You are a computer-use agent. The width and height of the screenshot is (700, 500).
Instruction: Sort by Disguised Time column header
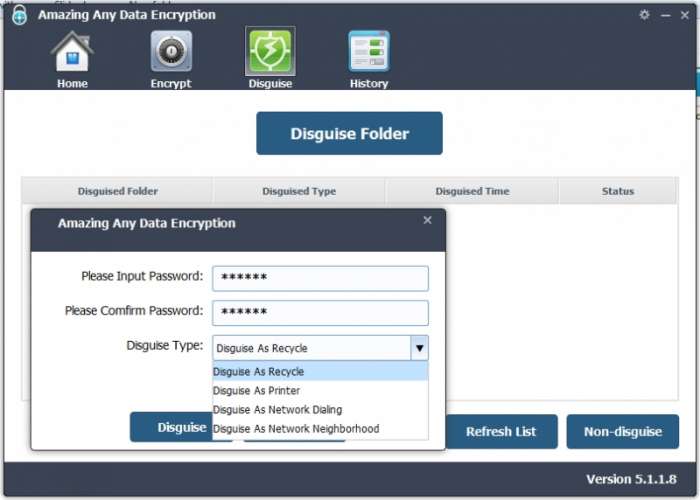[472, 191]
